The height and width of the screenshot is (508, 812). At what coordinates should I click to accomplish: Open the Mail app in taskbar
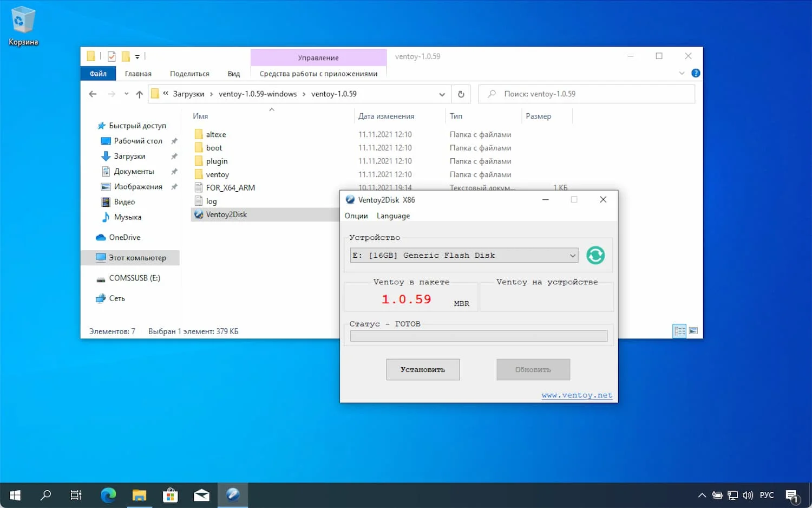[x=201, y=495]
